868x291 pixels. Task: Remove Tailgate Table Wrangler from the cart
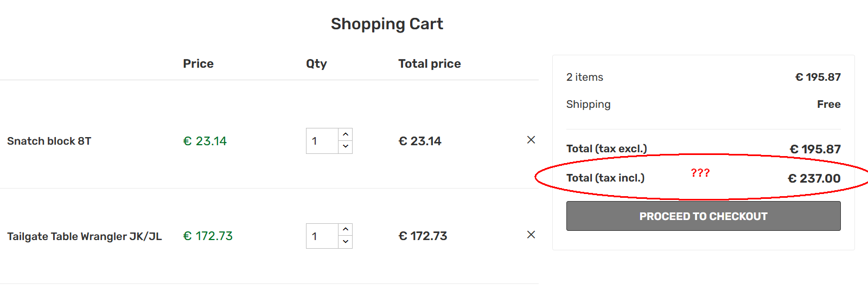tap(531, 235)
